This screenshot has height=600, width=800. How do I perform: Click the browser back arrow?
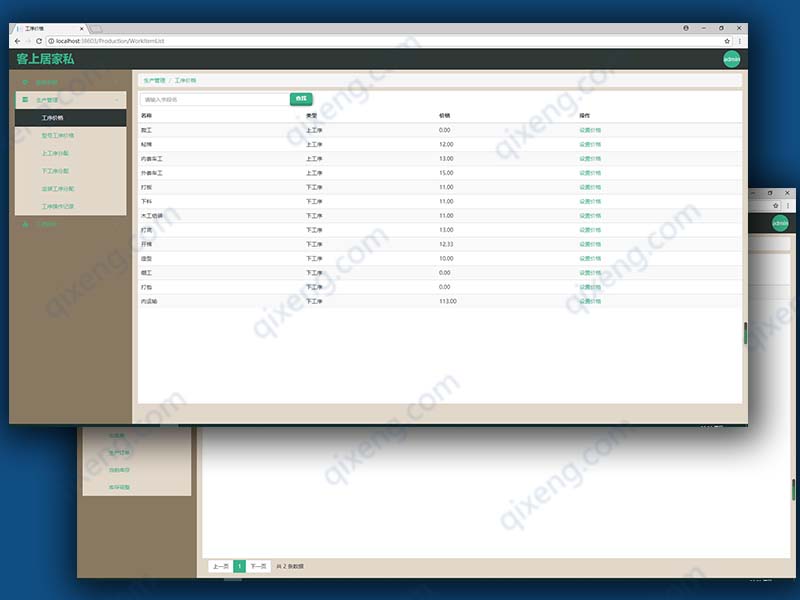tap(16, 41)
